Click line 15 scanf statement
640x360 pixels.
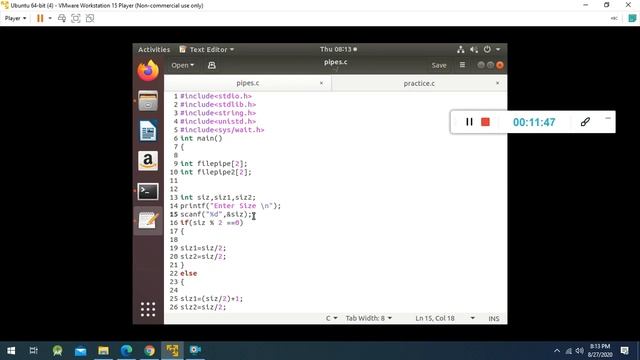[x=216, y=214]
